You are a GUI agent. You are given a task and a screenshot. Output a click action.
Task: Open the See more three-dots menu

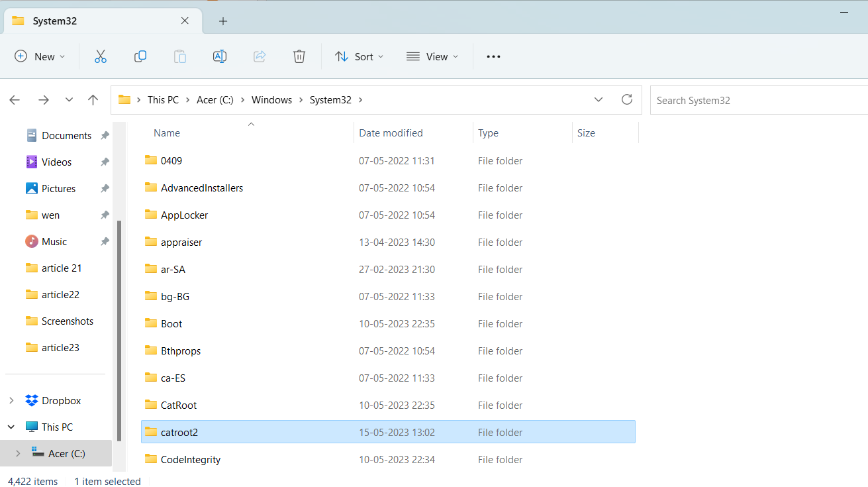493,57
